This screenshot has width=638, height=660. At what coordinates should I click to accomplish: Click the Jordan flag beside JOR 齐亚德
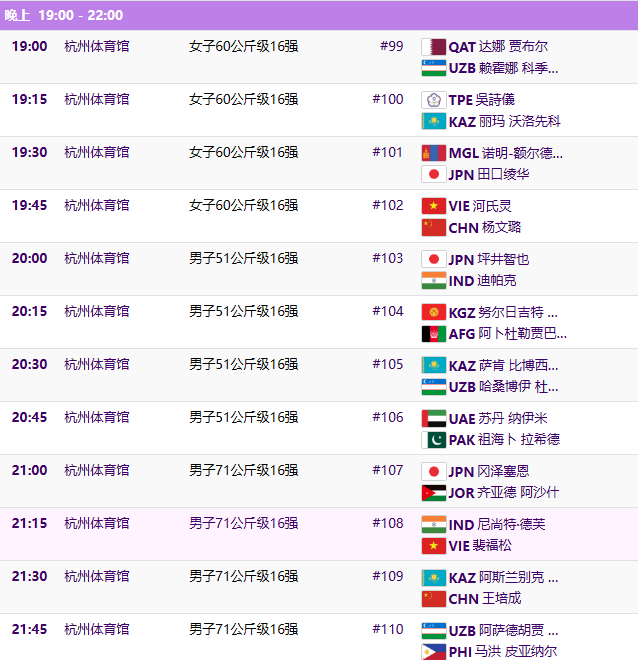click(x=433, y=493)
